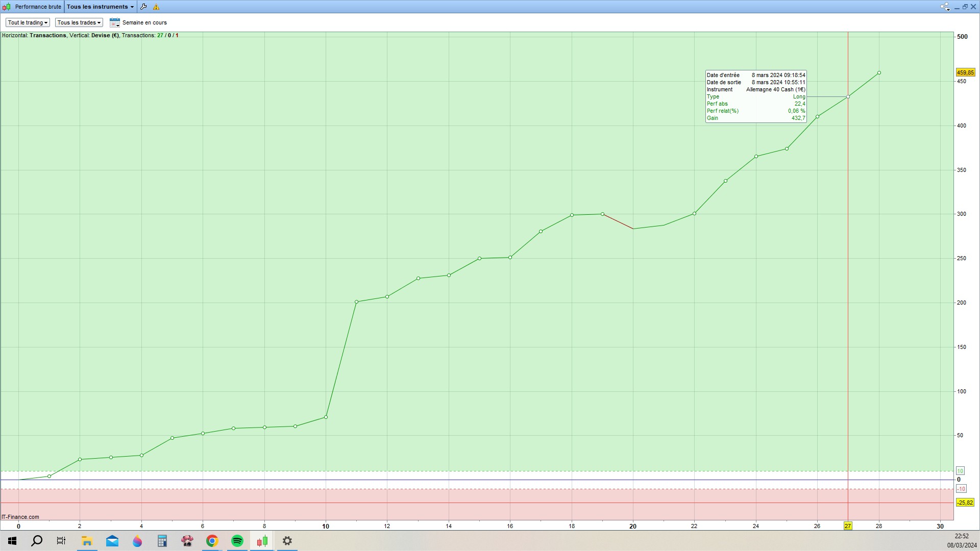Click the IT-Finance.com link
This screenshot has height=551, width=980.
(20, 517)
